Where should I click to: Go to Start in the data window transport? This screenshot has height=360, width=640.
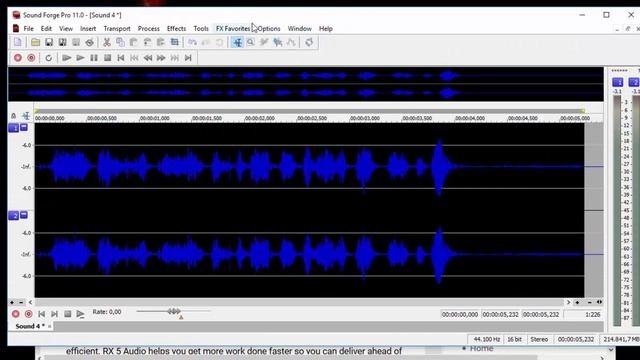42,314
